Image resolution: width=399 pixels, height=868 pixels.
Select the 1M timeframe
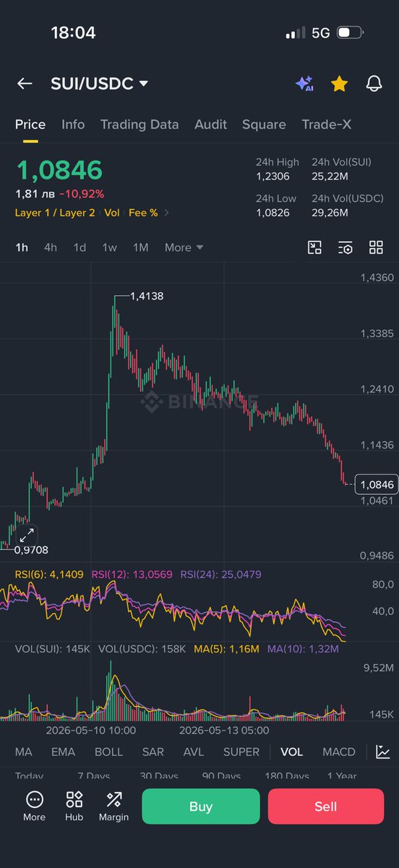click(x=140, y=247)
